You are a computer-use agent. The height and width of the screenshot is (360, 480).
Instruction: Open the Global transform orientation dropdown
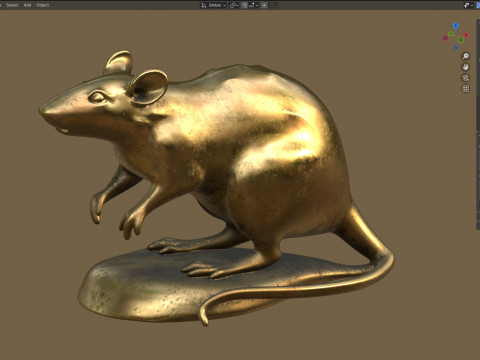pyautogui.click(x=213, y=5)
